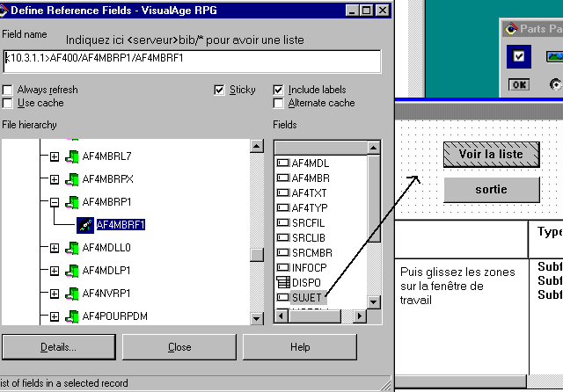Click the Details... button
Viewport: 563px width, 392px height.
coord(58,347)
